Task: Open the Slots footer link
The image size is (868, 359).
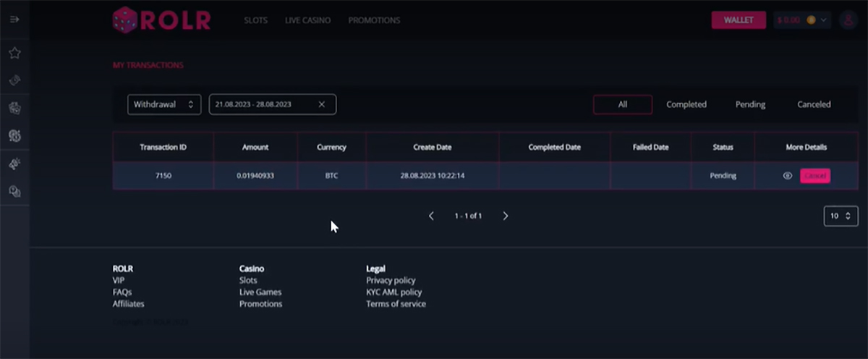Action: 248,280
